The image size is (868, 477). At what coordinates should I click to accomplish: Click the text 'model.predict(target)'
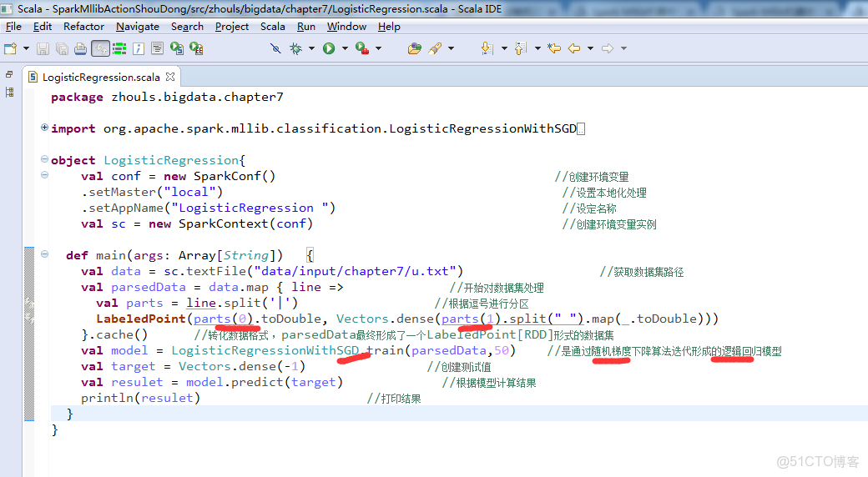click(x=265, y=382)
